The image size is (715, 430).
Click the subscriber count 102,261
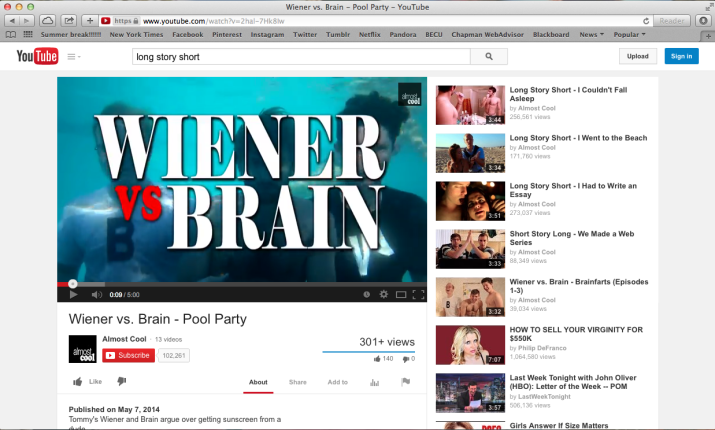coord(174,355)
